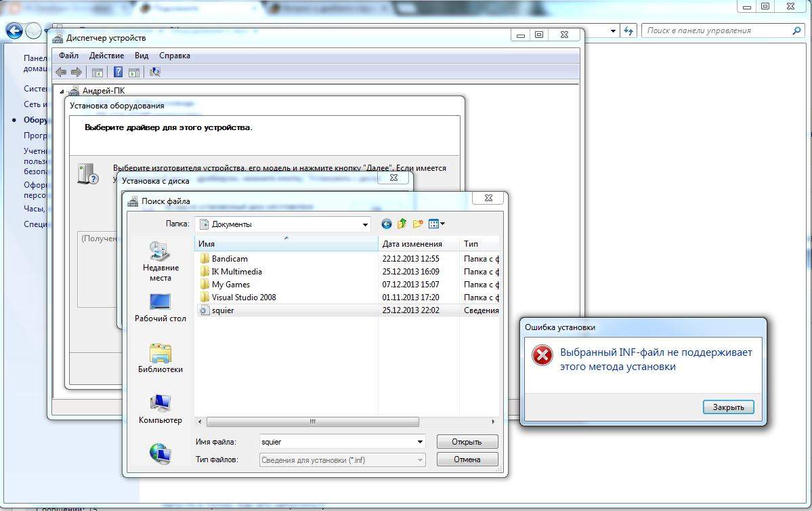Toggle the action pane toolbar icon

(x=134, y=72)
